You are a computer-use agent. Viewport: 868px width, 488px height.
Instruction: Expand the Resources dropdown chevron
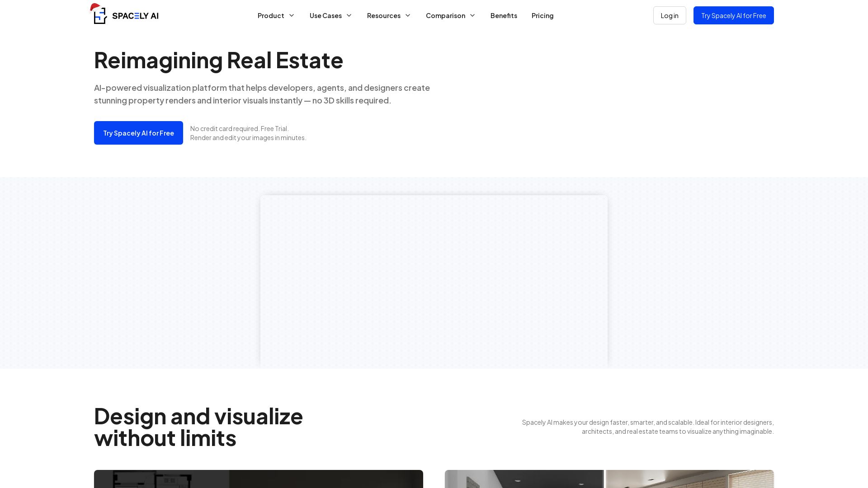coord(408,15)
